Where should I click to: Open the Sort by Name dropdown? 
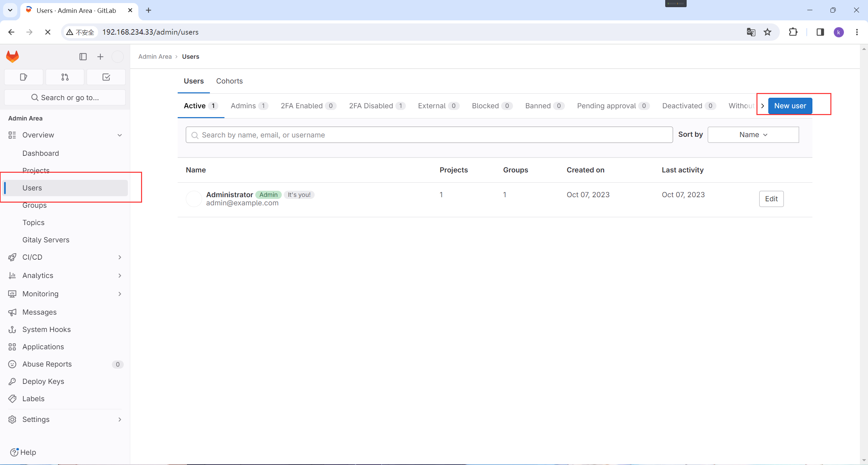click(x=753, y=135)
